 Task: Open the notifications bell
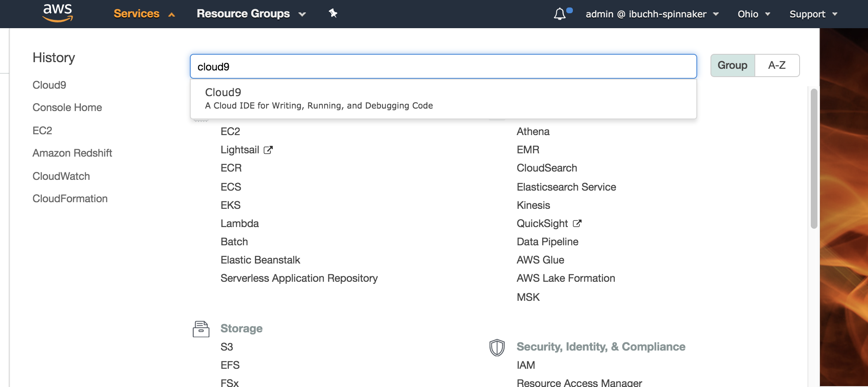pos(559,14)
